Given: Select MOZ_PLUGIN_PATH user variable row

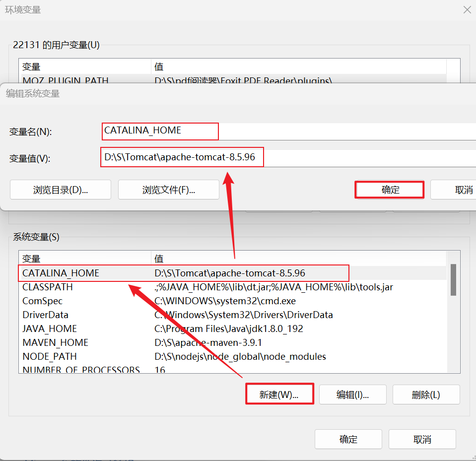Looking at the screenshot, I should (x=232, y=79).
